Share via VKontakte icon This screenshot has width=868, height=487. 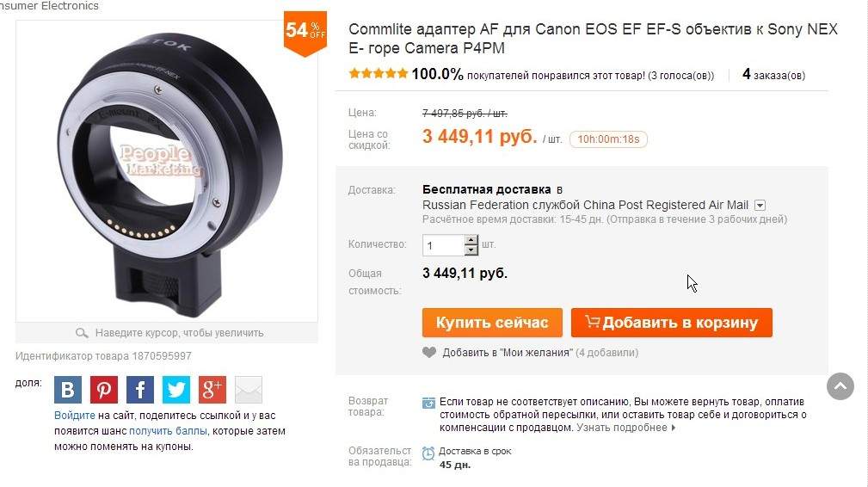(x=68, y=390)
